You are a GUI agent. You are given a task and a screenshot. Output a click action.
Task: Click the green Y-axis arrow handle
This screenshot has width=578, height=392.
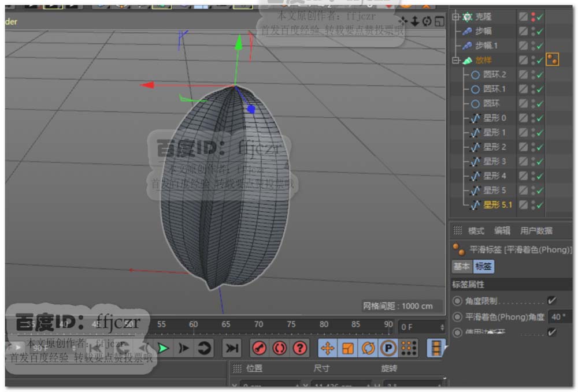(239, 42)
